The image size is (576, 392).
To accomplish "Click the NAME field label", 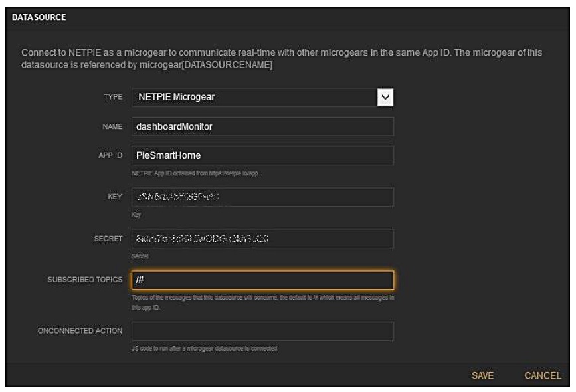I will click(113, 127).
